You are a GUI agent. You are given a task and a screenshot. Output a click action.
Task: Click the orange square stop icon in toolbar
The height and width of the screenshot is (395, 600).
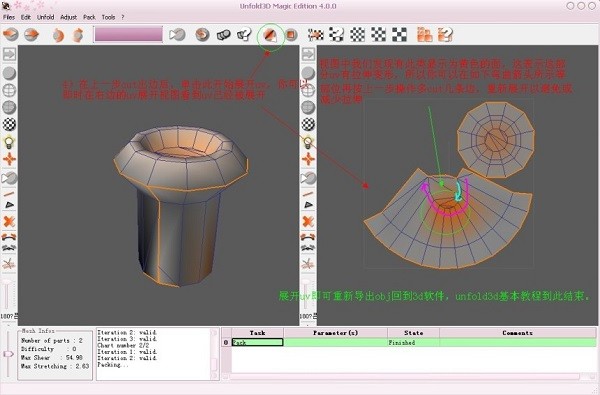coord(291,35)
